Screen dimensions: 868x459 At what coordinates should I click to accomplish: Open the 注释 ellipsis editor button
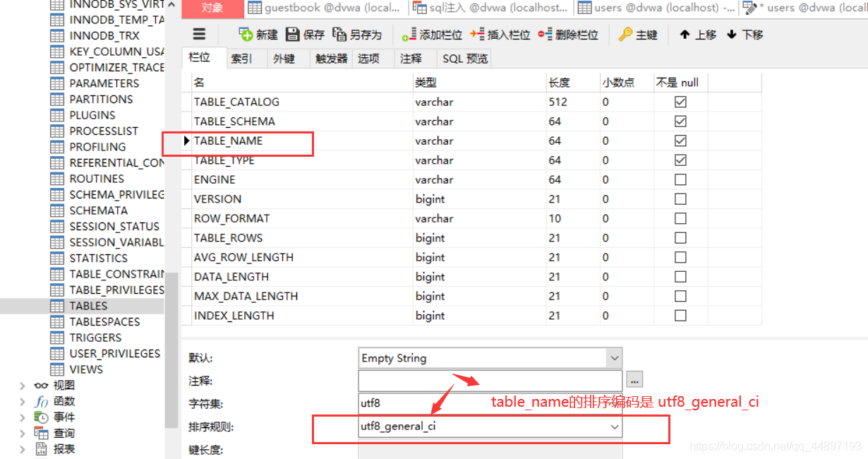pos(634,379)
